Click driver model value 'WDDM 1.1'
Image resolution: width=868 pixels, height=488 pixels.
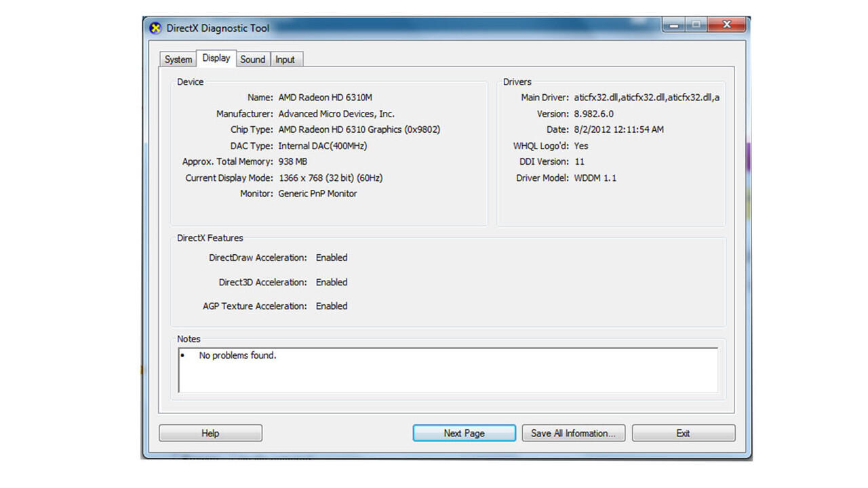pyautogui.click(x=595, y=178)
